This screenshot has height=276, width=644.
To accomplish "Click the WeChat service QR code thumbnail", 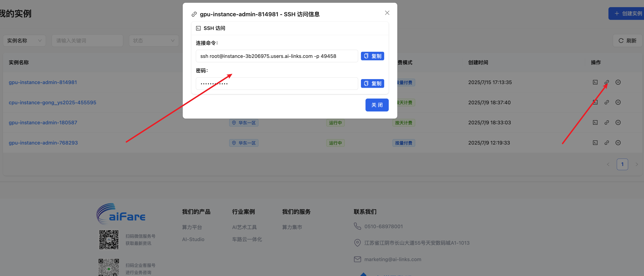I will [109, 240].
